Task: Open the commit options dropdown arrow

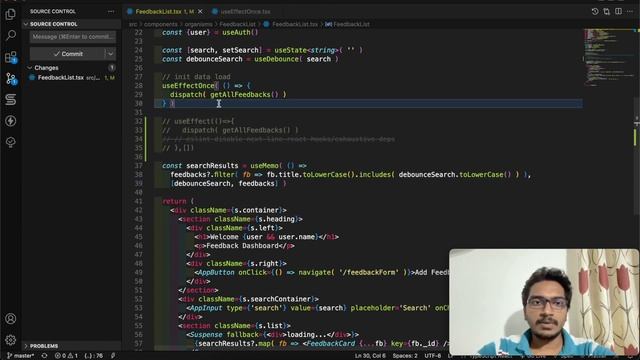Action: pos(110,54)
